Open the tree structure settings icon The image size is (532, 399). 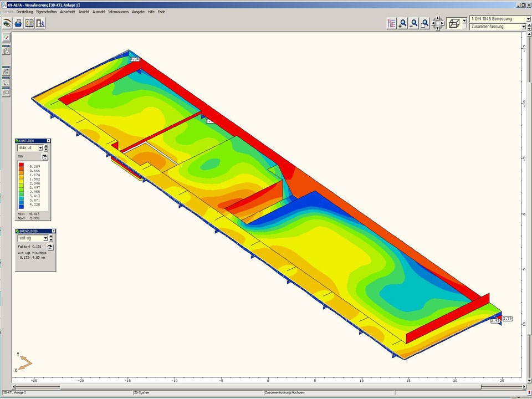pyautogui.click(x=392, y=23)
